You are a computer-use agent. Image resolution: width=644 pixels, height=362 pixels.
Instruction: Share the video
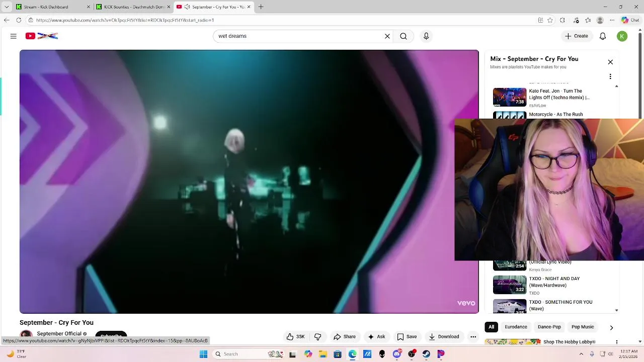345,337
